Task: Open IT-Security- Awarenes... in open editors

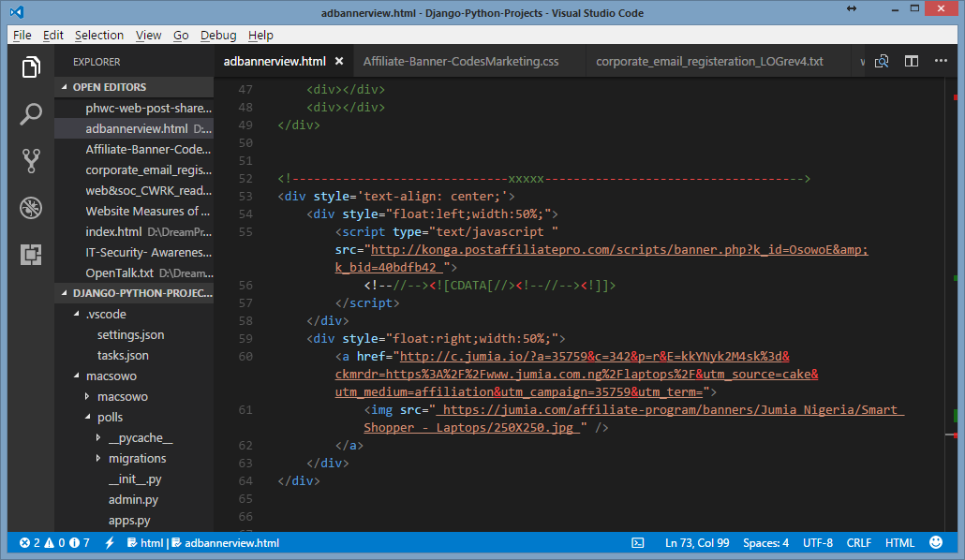Action: click(x=134, y=252)
